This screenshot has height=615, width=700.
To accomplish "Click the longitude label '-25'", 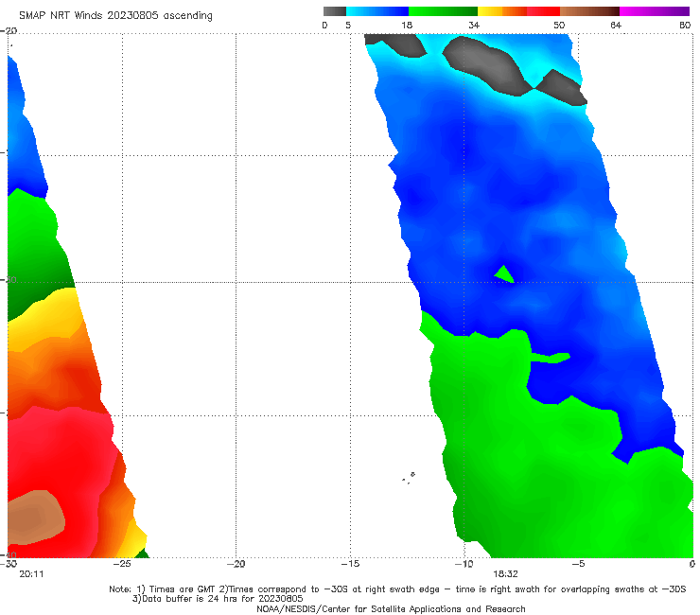I will click(x=122, y=564).
